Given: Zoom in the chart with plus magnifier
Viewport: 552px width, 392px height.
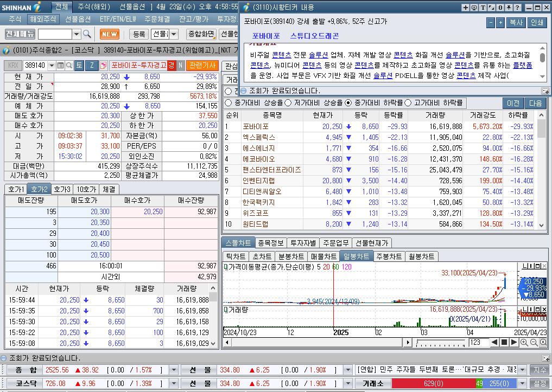Looking at the screenshot, I should (x=524, y=343).
